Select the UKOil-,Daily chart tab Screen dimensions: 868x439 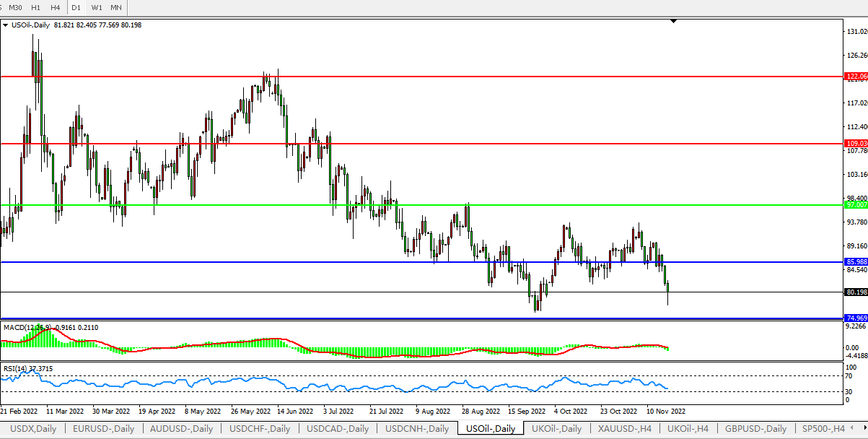point(556,429)
